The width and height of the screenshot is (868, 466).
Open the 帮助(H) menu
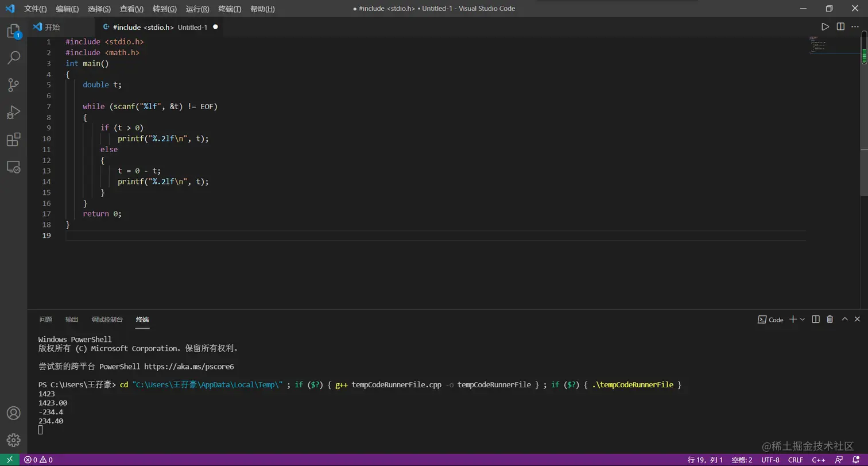[262, 9]
